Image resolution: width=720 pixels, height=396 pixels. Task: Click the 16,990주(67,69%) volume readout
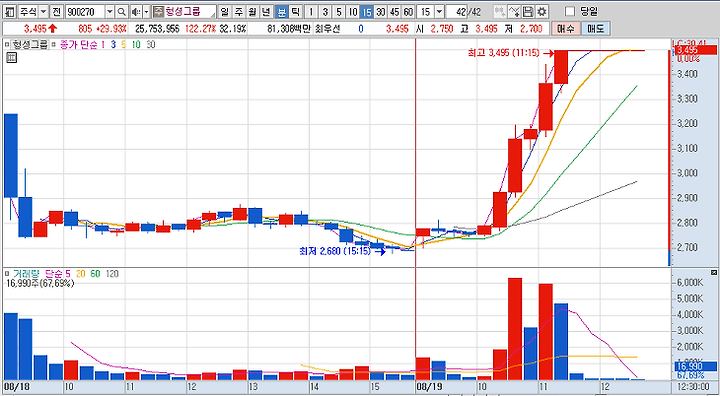point(40,283)
